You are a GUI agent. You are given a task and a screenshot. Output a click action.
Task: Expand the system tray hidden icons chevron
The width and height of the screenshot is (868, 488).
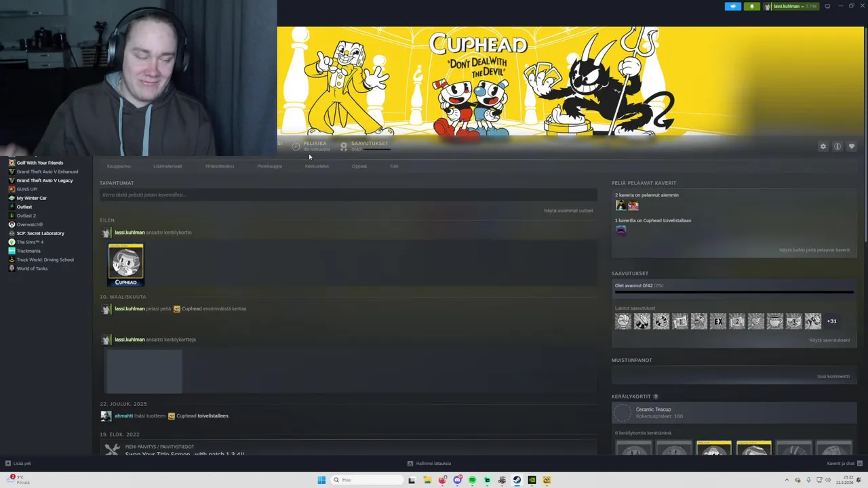coord(787,480)
